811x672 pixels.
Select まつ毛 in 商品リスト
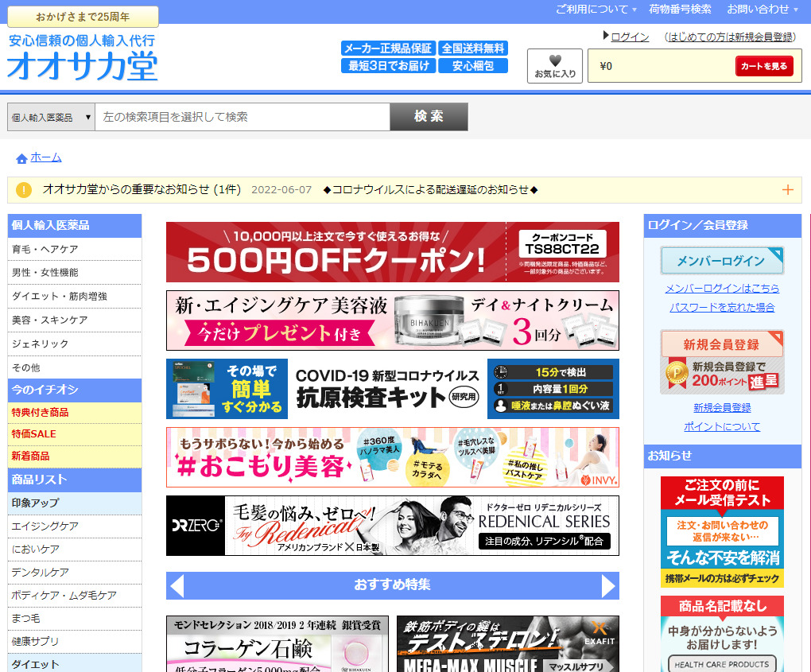75,619
